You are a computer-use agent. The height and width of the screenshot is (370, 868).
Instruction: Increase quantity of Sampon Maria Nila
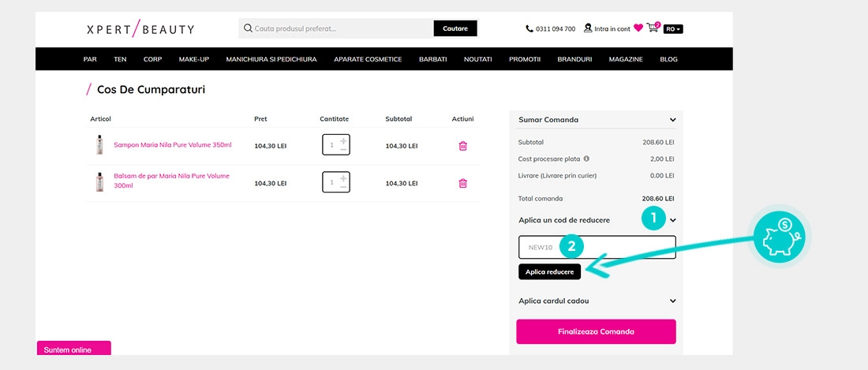pyautogui.click(x=343, y=141)
